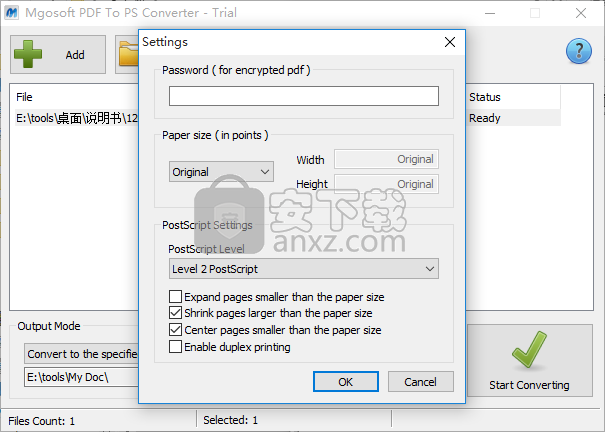
Task: Click Selected: 1 in status bar
Action: point(230,420)
